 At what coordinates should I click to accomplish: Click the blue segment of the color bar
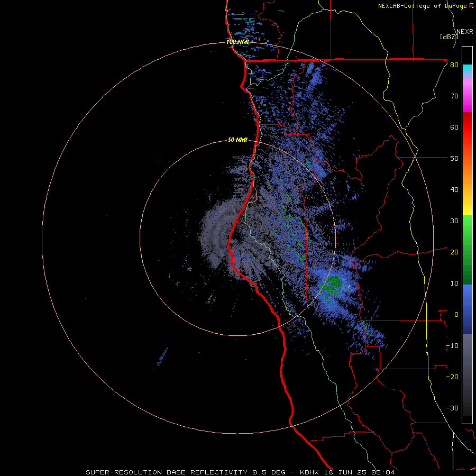467,309
